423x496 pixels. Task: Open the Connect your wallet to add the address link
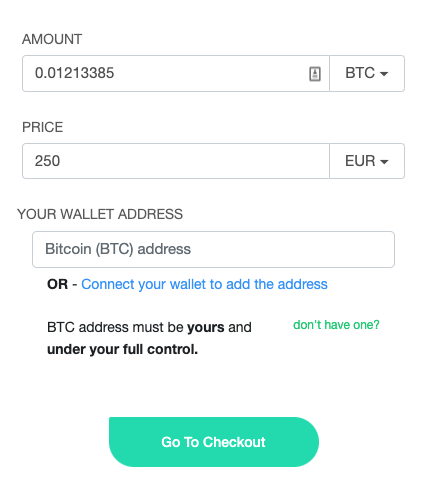tap(204, 284)
